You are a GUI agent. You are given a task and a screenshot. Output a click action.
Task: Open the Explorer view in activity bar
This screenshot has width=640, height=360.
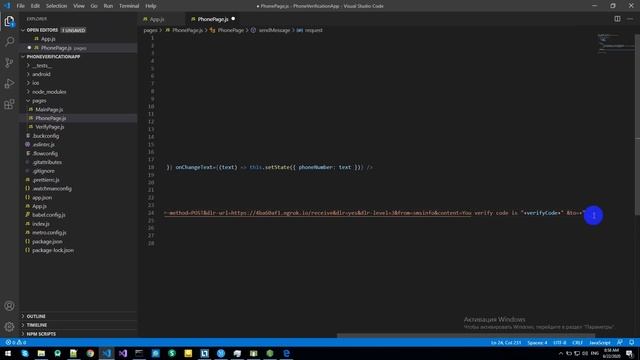(9, 21)
